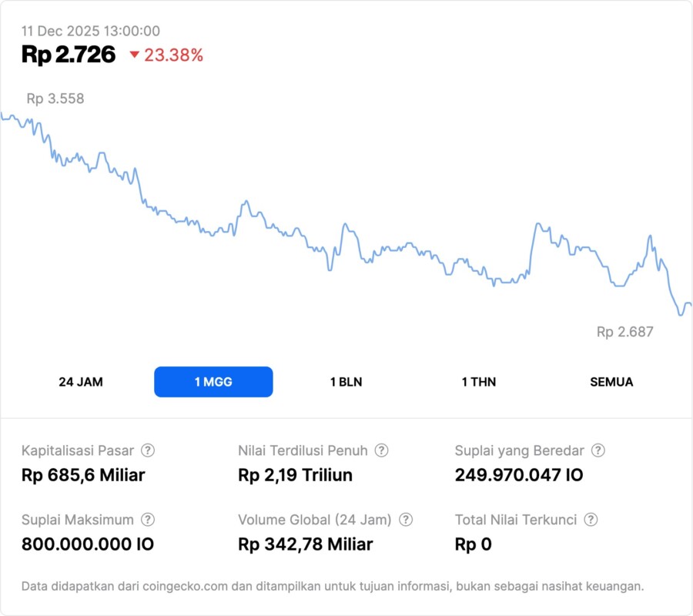The image size is (693, 616).
Task: Click the 23.38% change percentage
Action: [x=173, y=55]
